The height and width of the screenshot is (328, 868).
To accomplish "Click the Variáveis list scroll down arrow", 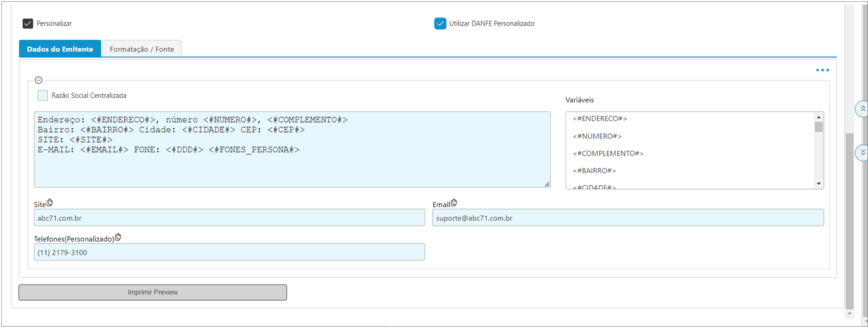I will (x=818, y=184).
